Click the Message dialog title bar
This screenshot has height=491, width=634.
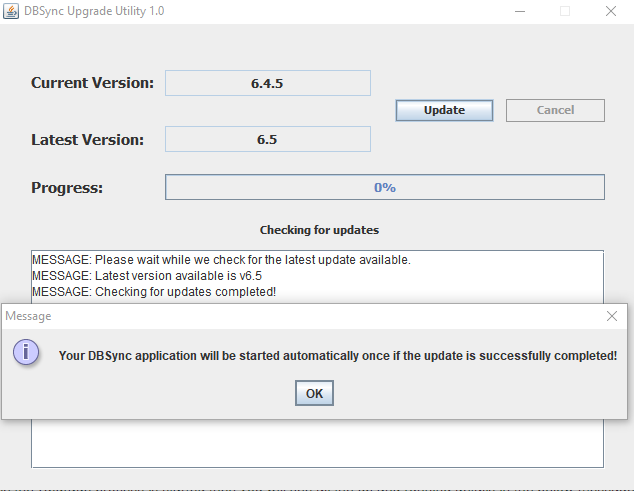pyautogui.click(x=300, y=316)
